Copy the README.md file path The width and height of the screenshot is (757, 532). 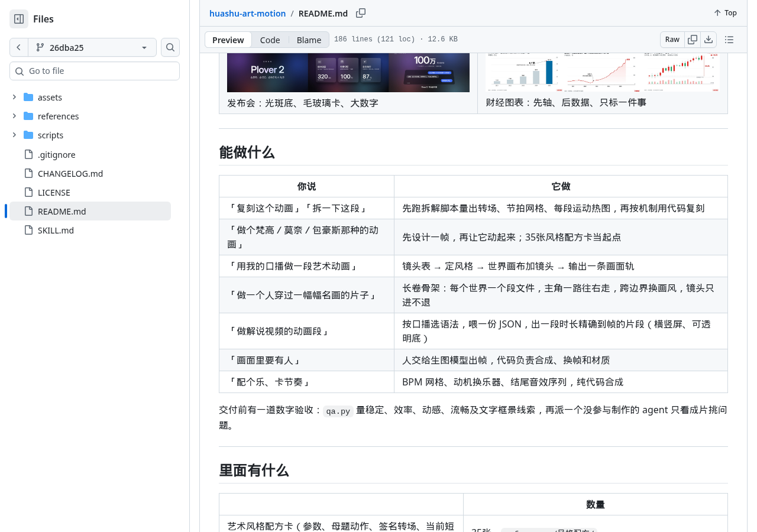(x=361, y=13)
